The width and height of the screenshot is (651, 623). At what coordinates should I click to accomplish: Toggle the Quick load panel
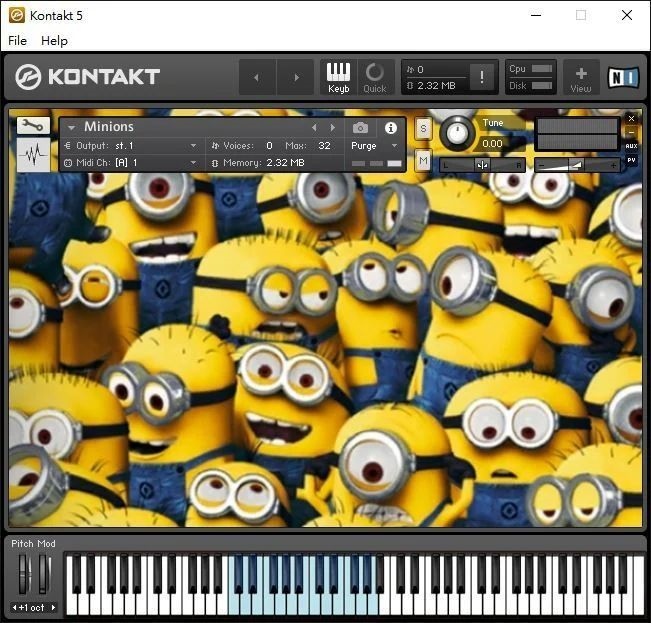[375, 77]
